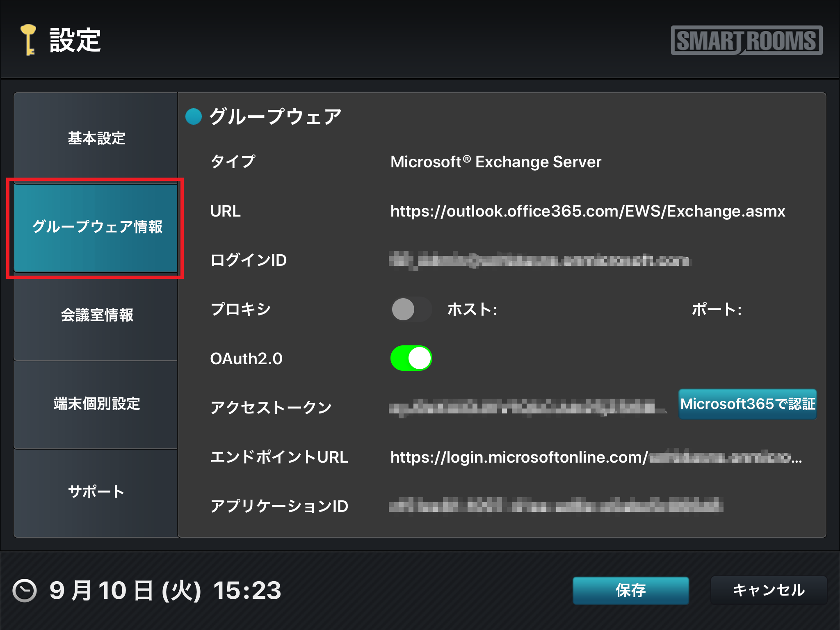Open the 基本設定 tab
840x630 pixels.
(96, 138)
